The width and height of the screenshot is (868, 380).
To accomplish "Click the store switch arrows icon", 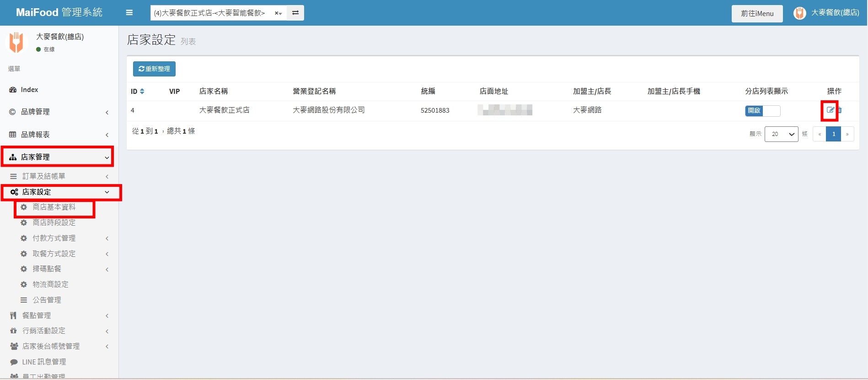I will tap(295, 13).
